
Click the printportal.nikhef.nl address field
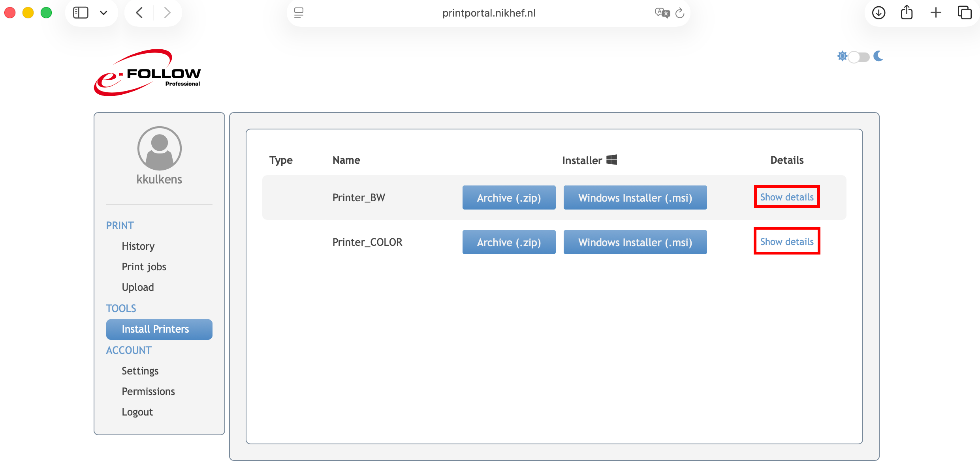[488, 13]
